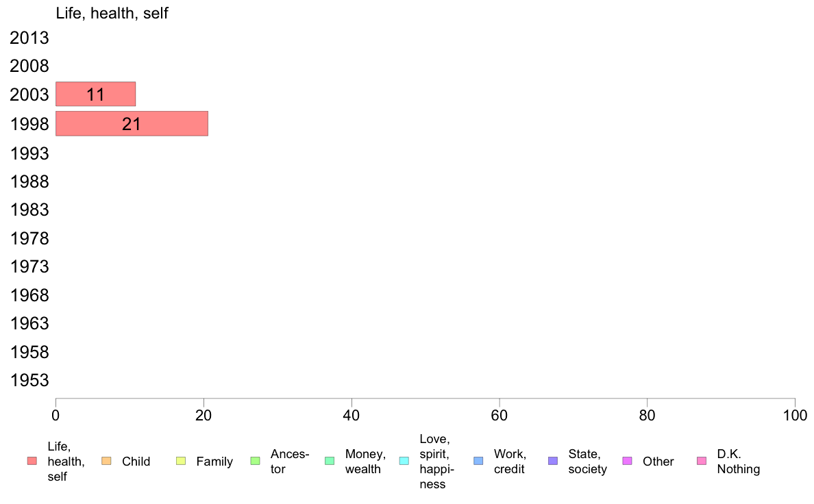Click the Family legend label text
Viewport: 814px width, 504px height.
(214, 462)
